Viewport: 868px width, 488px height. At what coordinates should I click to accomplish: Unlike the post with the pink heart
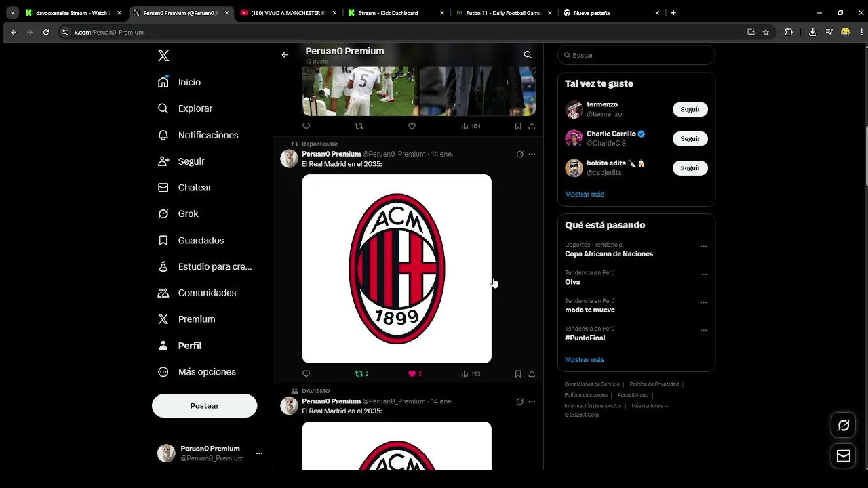415,373
